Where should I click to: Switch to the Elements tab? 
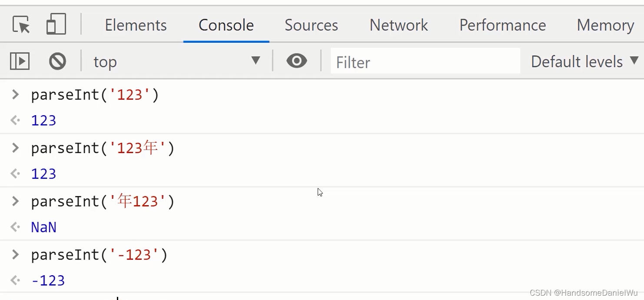[x=136, y=25]
